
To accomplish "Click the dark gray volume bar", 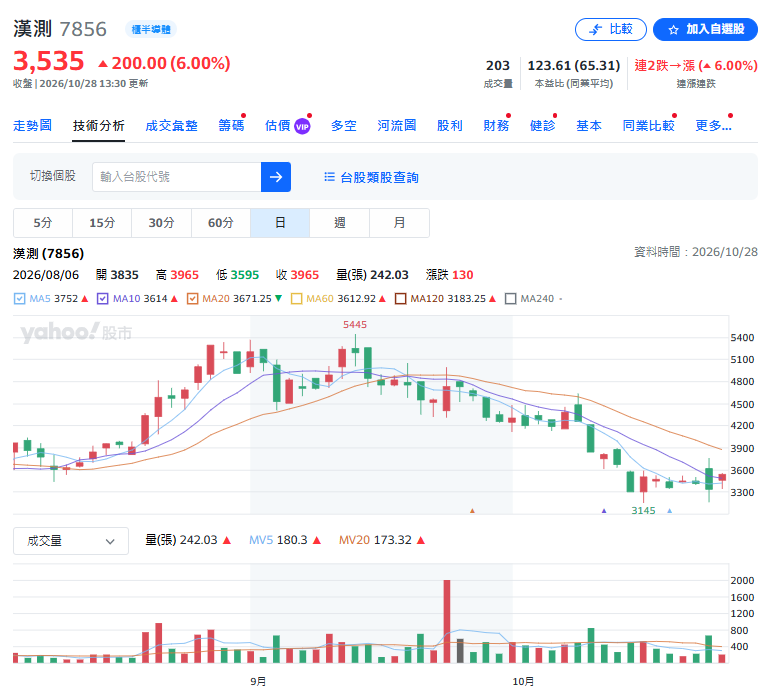I will pyautogui.click(x=460, y=650).
